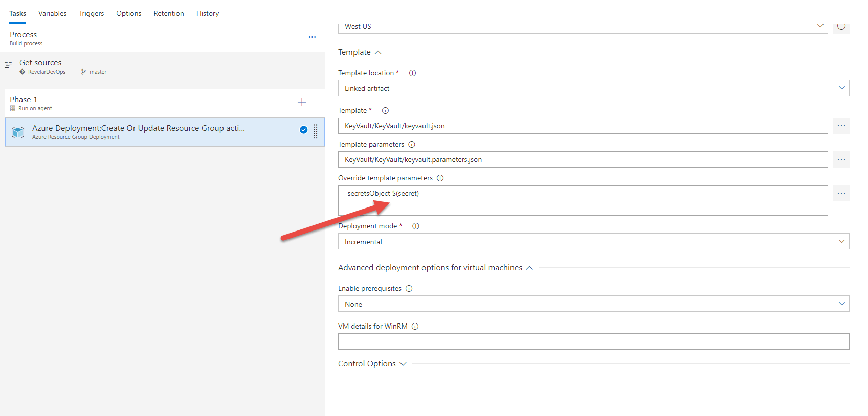Show info for Deployment mode
Viewport: 868px width, 416px height.
pyautogui.click(x=416, y=226)
